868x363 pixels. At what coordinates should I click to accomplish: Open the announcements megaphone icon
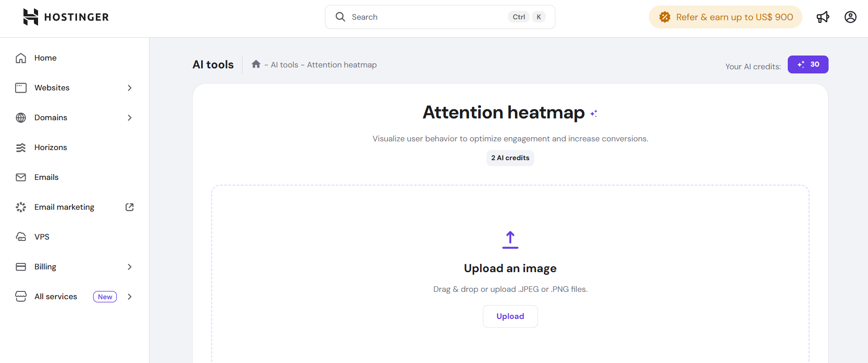point(823,17)
